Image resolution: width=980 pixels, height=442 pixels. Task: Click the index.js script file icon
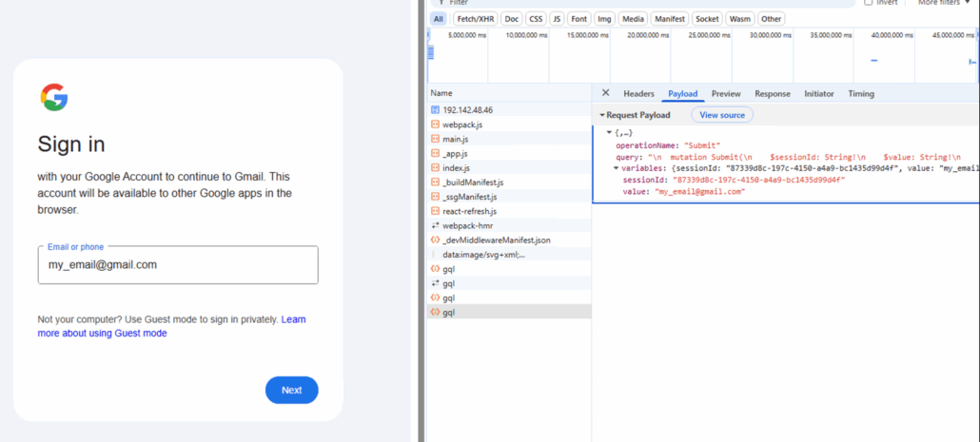[x=435, y=168]
